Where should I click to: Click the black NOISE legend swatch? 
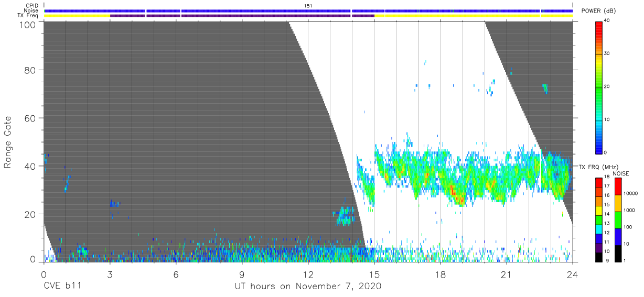618,254
